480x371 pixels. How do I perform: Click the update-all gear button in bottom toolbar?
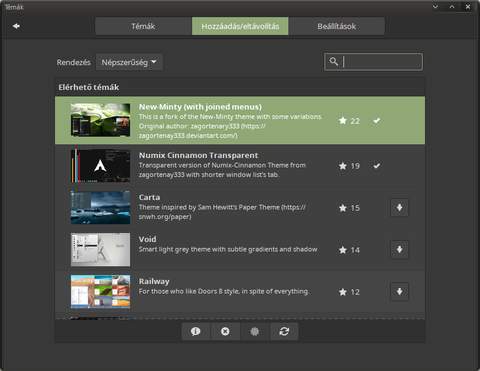[x=254, y=331]
